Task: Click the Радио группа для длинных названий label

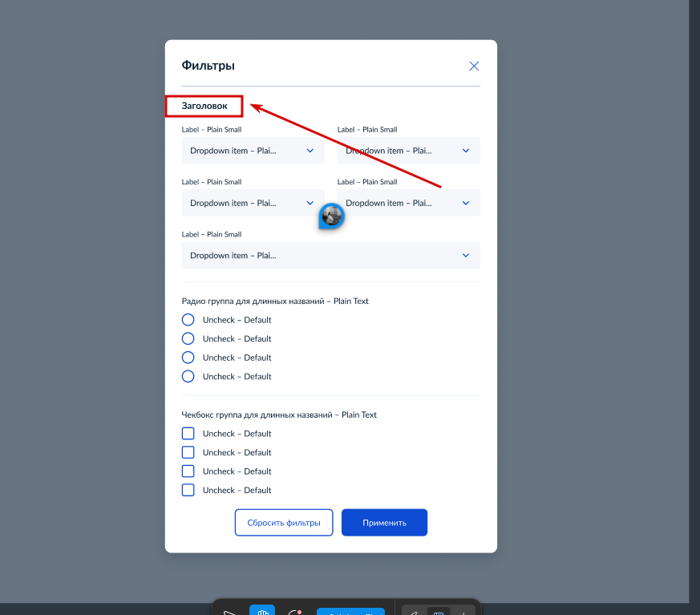Action: pyautogui.click(x=275, y=301)
